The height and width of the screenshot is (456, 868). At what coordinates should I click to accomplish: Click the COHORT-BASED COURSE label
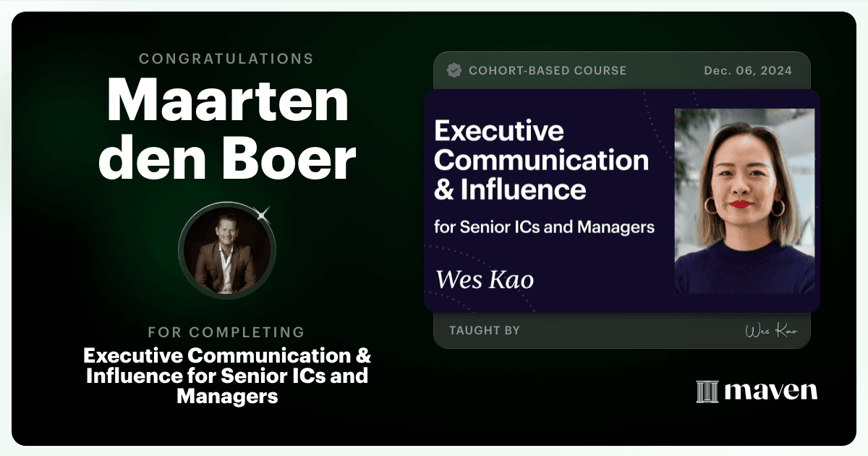pyautogui.click(x=548, y=71)
